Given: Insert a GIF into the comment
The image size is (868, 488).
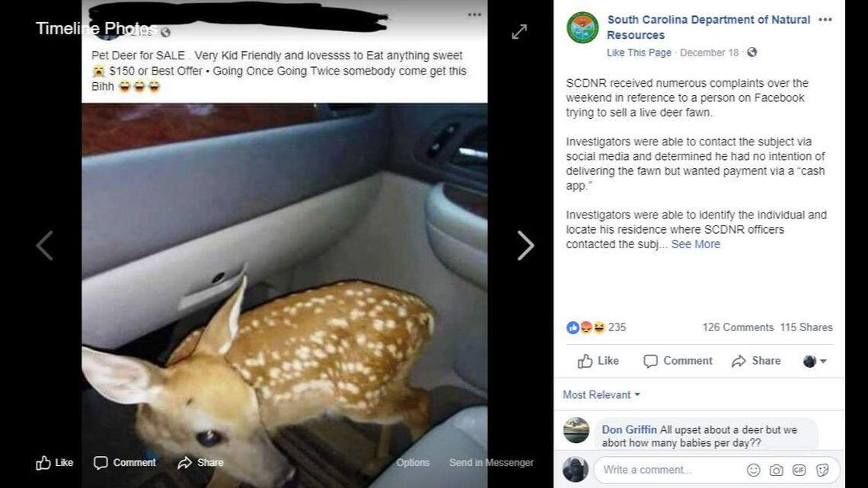Looking at the screenshot, I should (799, 470).
